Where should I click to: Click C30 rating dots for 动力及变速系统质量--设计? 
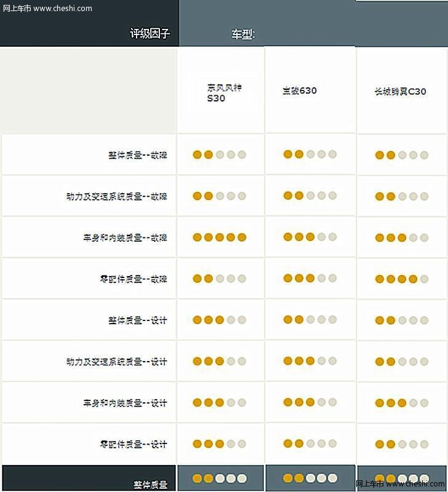(x=402, y=362)
